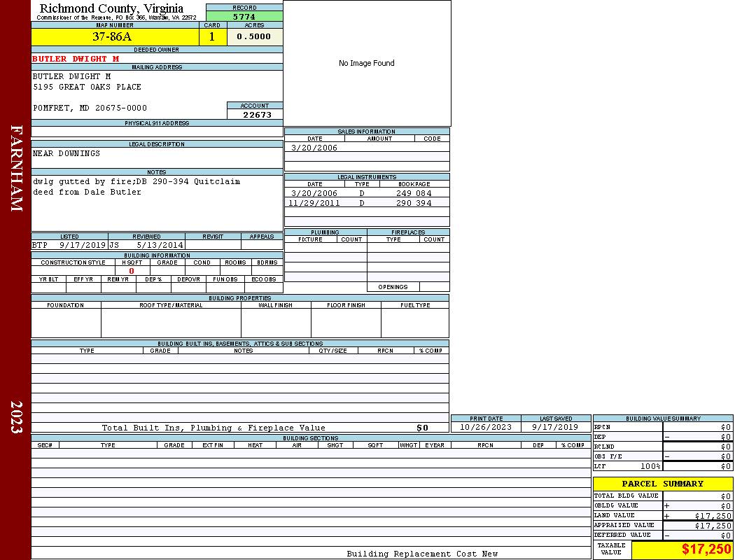
Task: Select the notes text about dwelling fire
Action: pyautogui.click(x=136, y=187)
